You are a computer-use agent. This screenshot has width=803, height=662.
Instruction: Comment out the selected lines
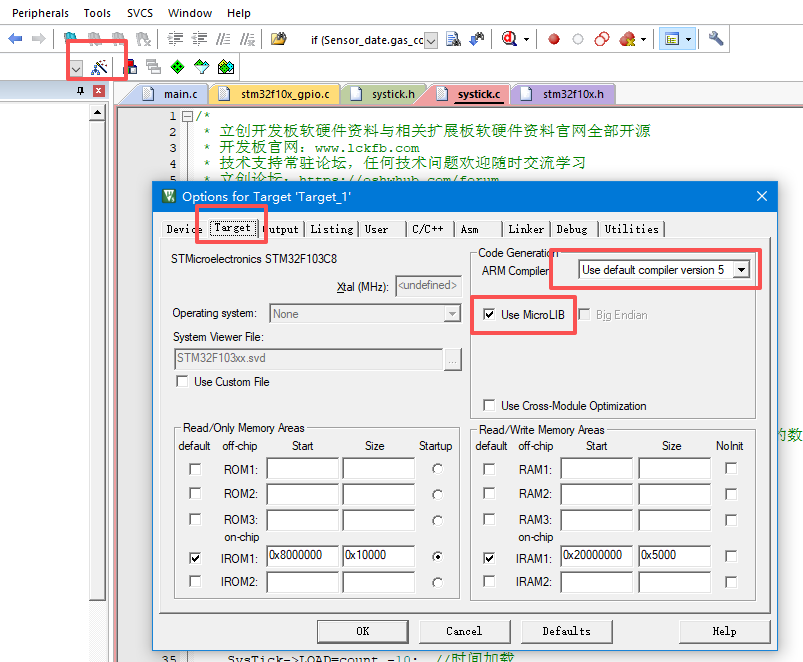click(x=223, y=39)
